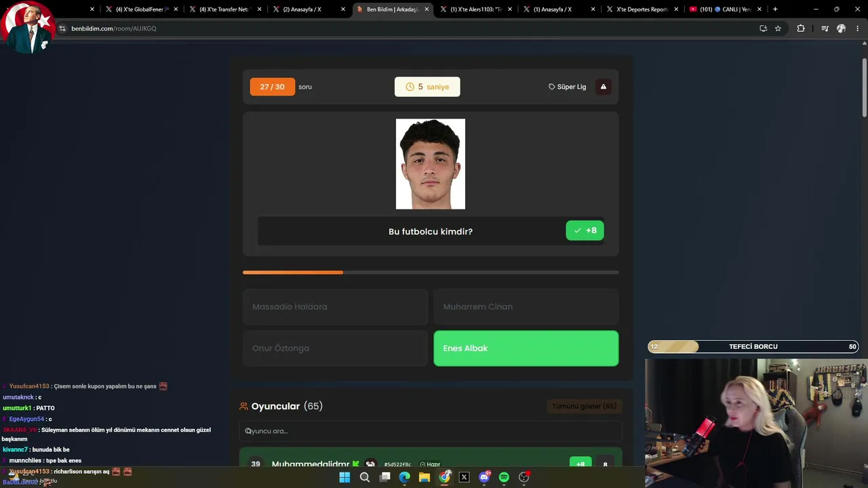The image size is (868, 488).
Task: Open File Explorer from the taskbar
Action: [x=425, y=477]
